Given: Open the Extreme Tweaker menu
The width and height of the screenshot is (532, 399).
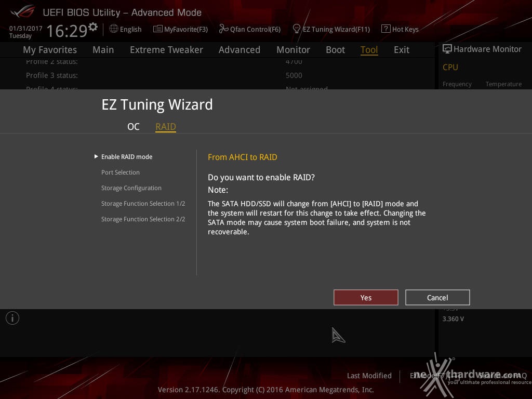Looking at the screenshot, I should click(166, 50).
